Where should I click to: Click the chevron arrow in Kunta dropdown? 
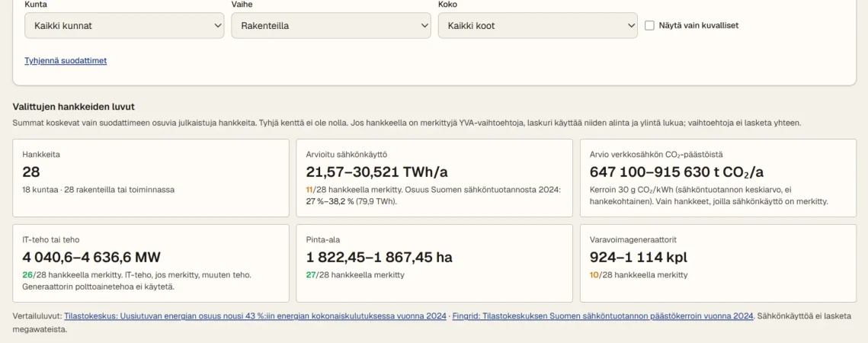(217, 25)
